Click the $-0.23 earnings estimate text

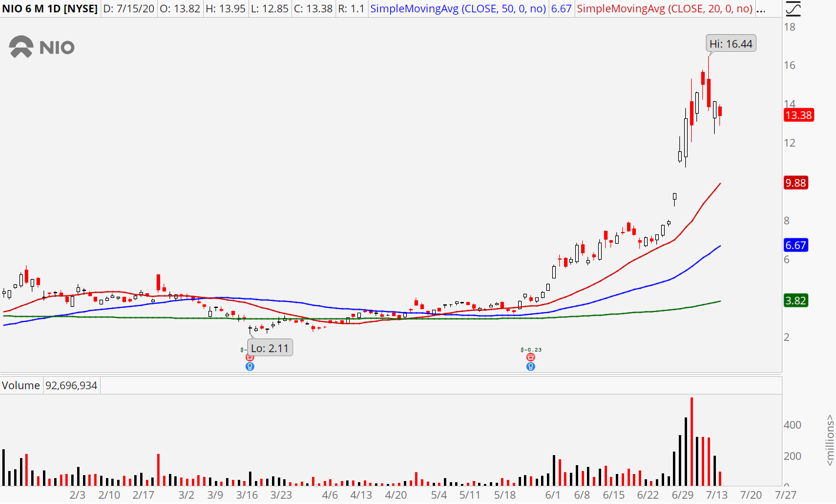click(531, 350)
